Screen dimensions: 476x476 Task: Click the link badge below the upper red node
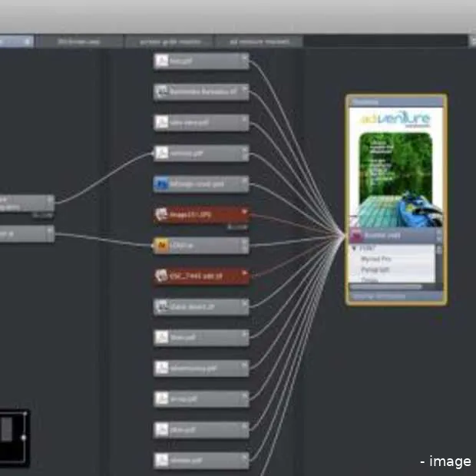(x=238, y=227)
